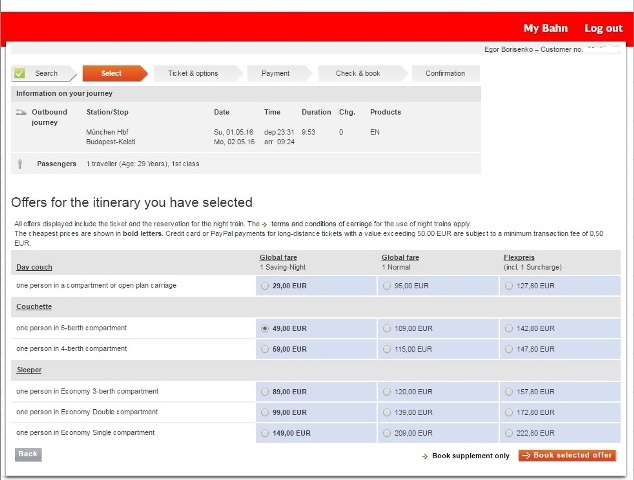Viewport: 634px width, 480px height.
Task: Click Budapest-Keleti station text
Action: pyautogui.click(x=111, y=142)
